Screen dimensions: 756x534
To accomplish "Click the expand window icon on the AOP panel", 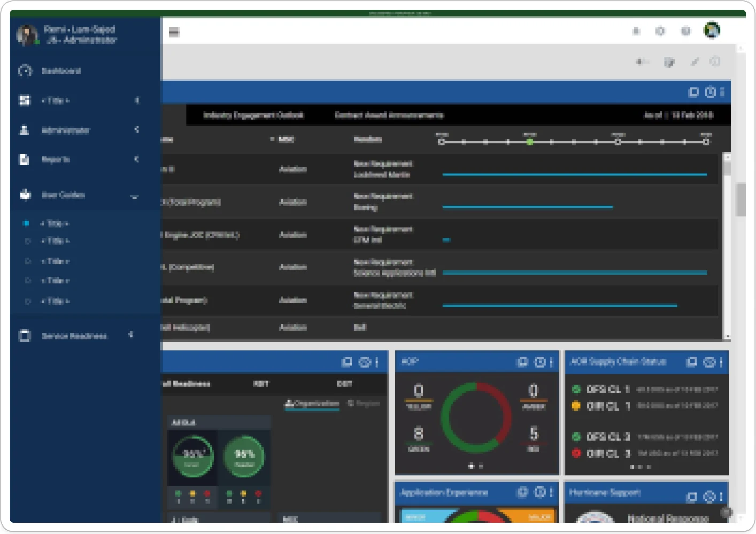I will coord(522,362).
